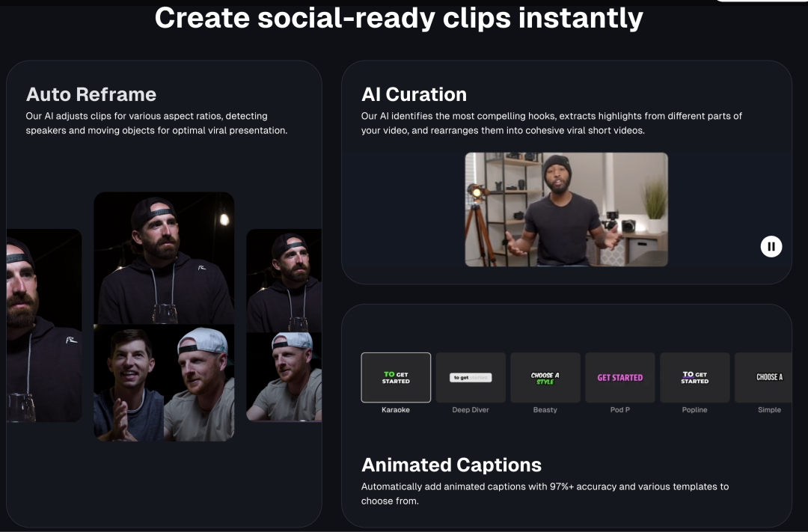
Task: Click the AI Curation heading
Action: tap(414, 94)
